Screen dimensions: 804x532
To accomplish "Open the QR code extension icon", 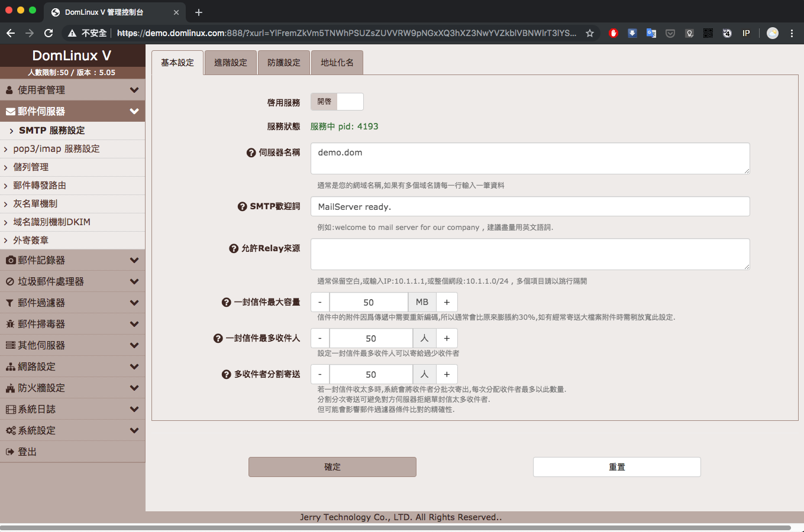I will point(708,33).
